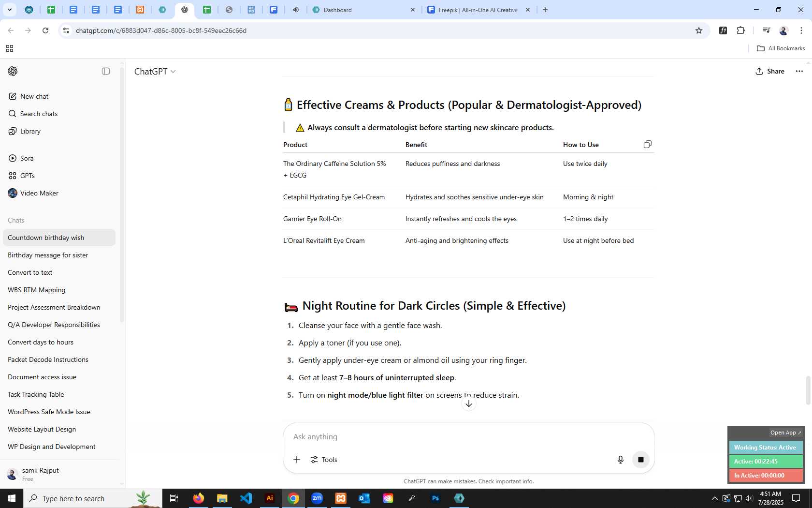Open Task View on the taskbar
The height and width of the screenshot is (508, 812).
(x=174, y=498)
